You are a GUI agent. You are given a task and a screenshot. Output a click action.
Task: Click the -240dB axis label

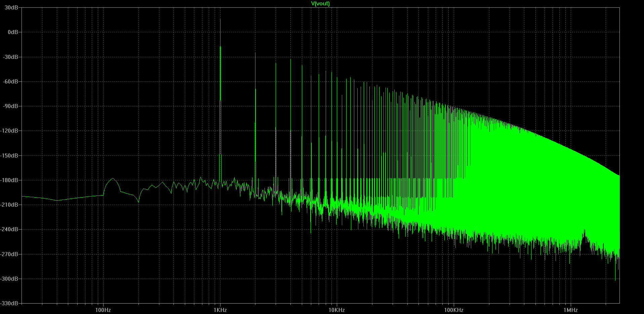coord(9,229)
